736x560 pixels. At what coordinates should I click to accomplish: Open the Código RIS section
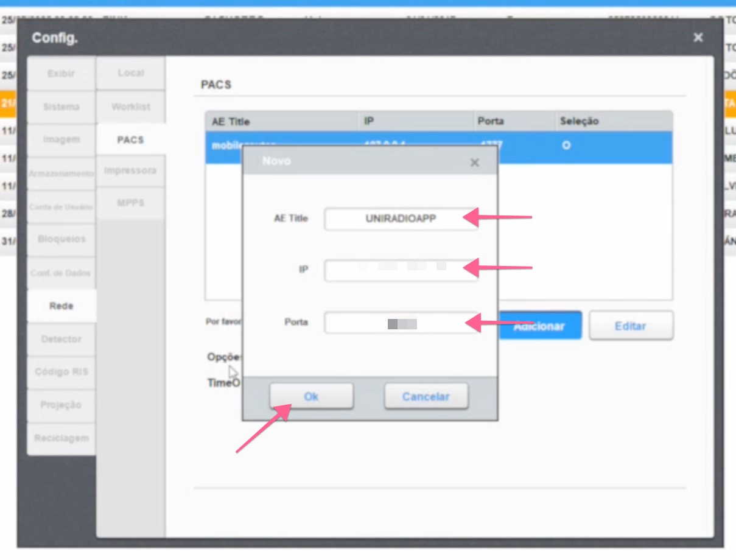tap(61, 371)
